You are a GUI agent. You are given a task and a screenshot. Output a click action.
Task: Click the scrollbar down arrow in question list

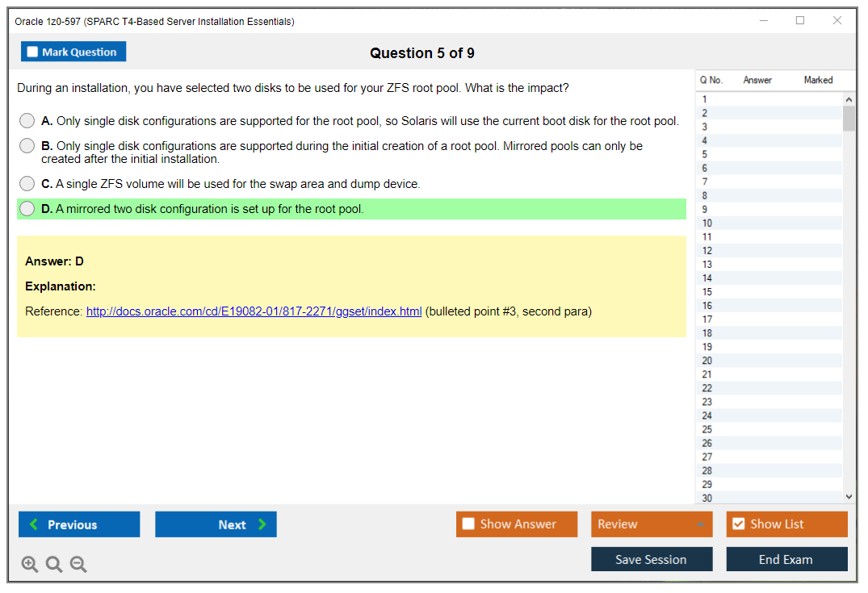(x=849, y=496)
